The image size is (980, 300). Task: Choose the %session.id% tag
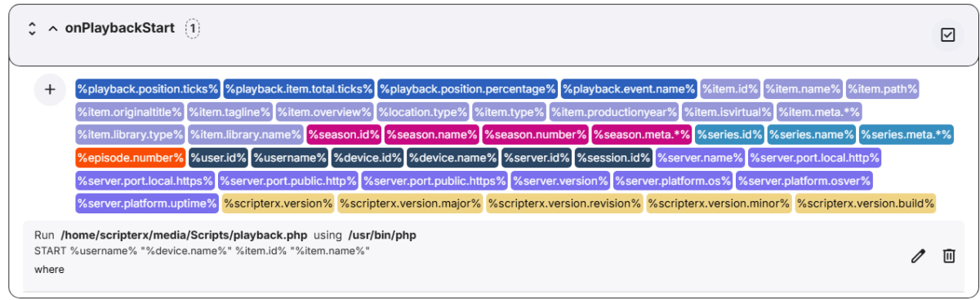(613, 157)
